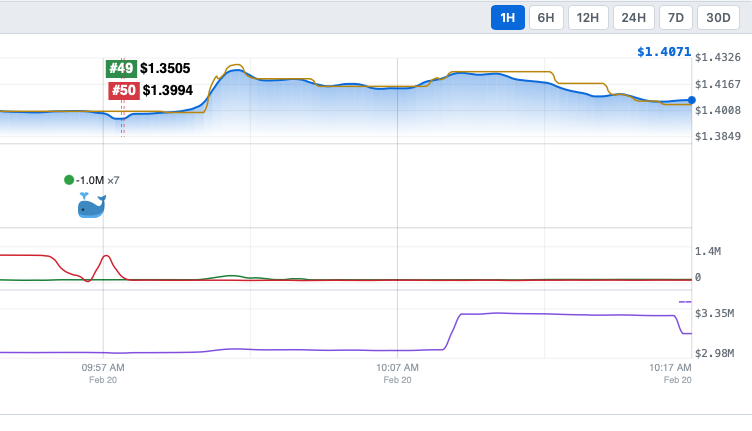Click the blue current-price dot at line end
The height and width of the screenshot is (431, 752).
point(691,100)
